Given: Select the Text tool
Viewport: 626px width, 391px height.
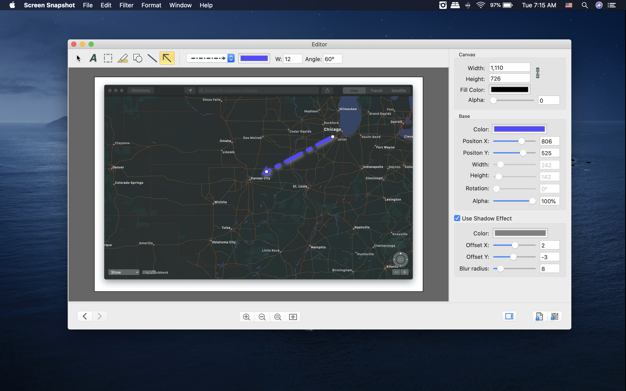Looking at the screenshot, I should click(93, 58).
